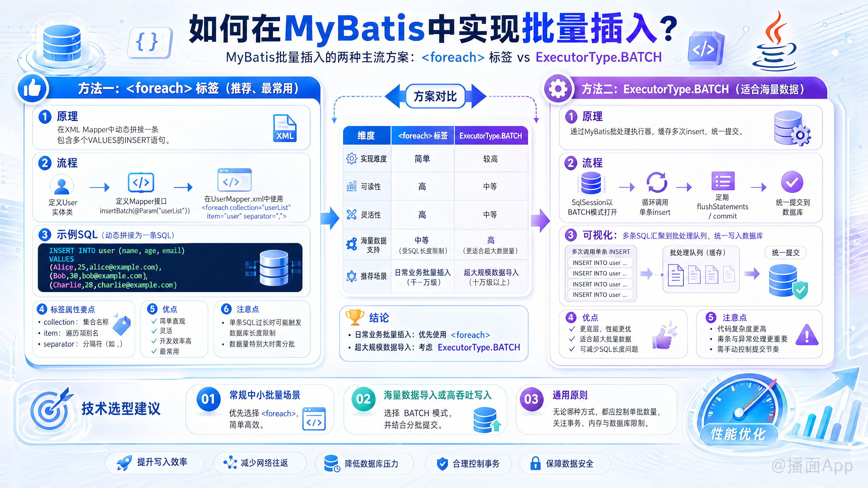Click the gear icon next to 实现难度

coord(351,158)
